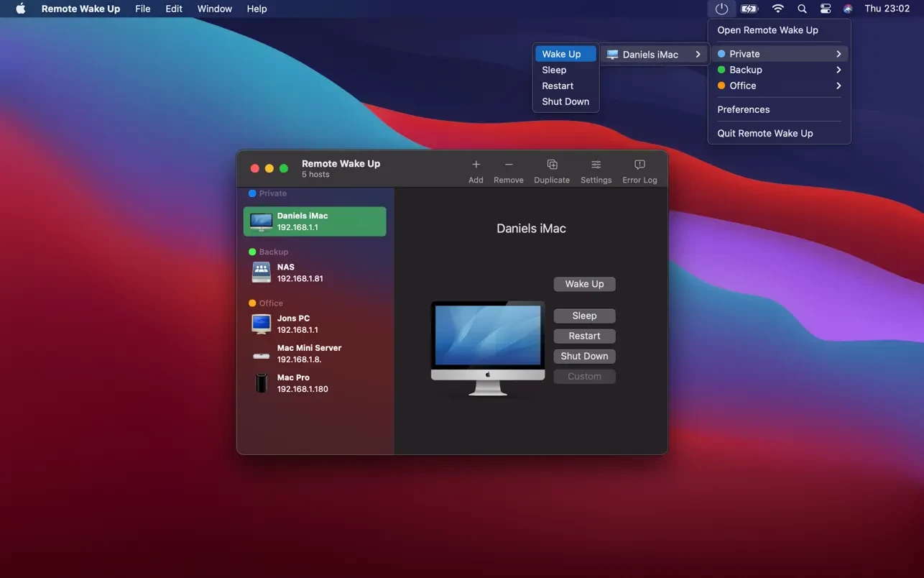
Task: Click the Daniels iMac computer icon in the submenu
Action: (x=612, y=54)
